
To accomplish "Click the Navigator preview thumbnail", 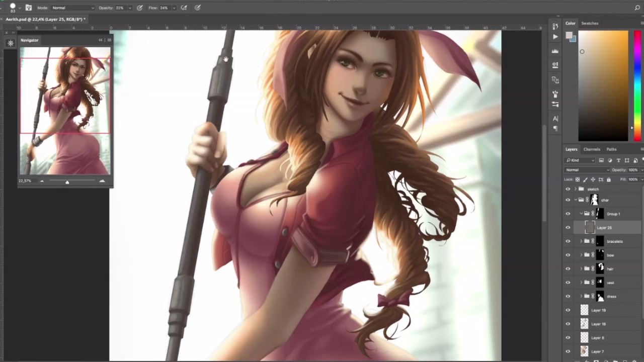I will click(65, 111).
